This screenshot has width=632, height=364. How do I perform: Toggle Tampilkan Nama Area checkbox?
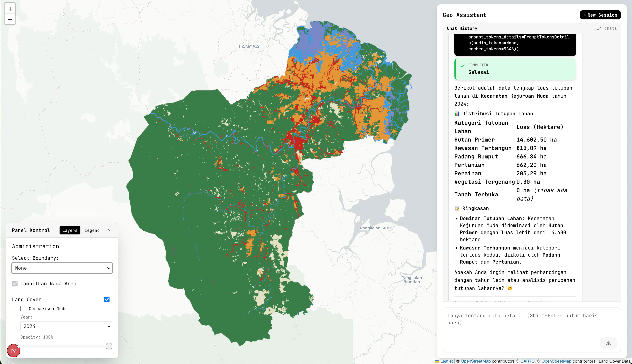(x=15, y=284)
